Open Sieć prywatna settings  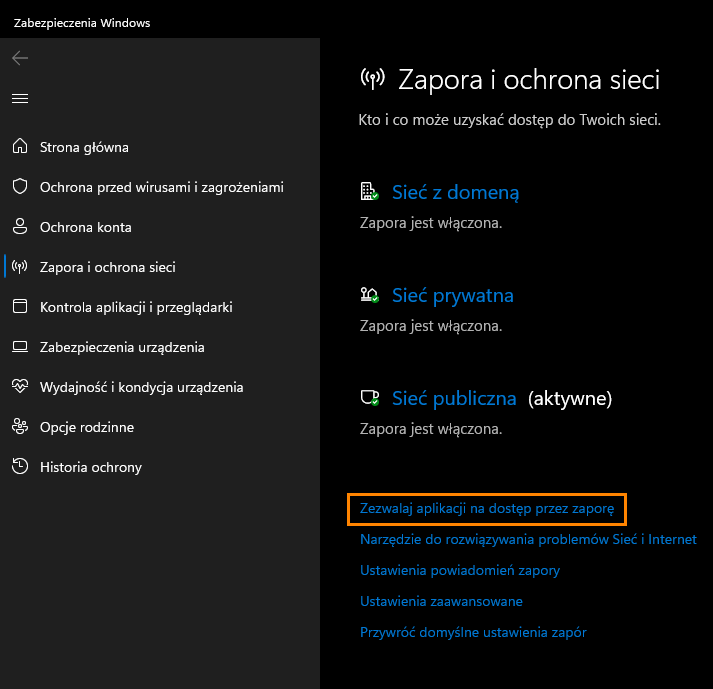click(452, 296)
